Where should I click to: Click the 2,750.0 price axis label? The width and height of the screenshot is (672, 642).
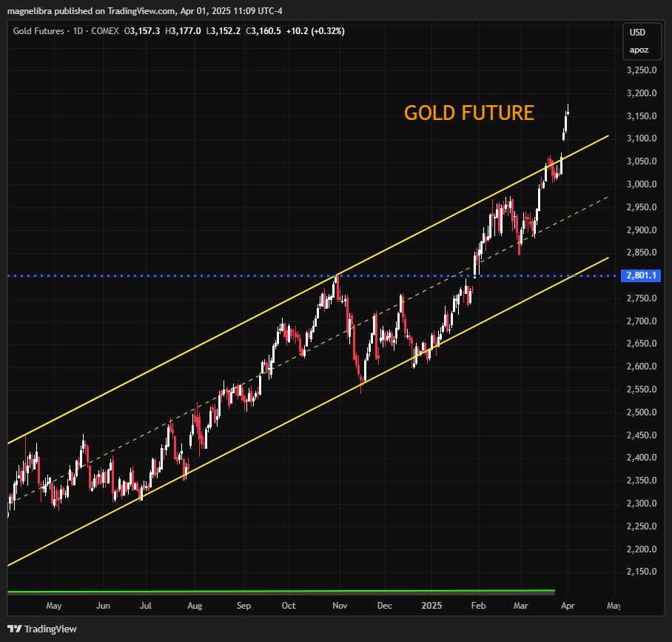642,298
